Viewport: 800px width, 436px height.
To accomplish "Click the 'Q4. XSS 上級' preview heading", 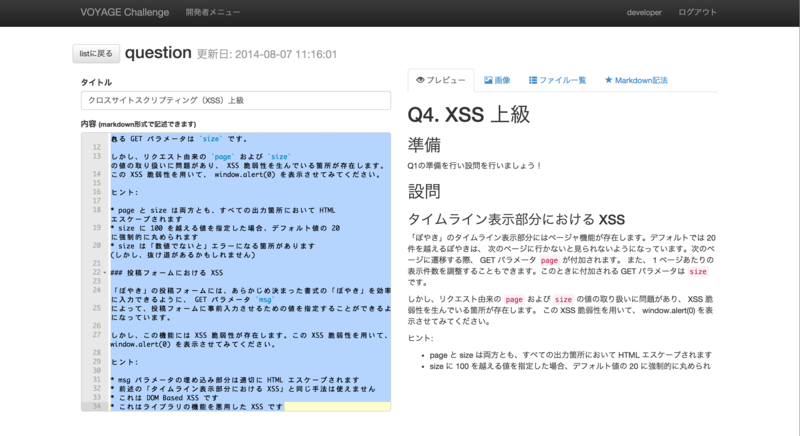I will tap(469, 114).
